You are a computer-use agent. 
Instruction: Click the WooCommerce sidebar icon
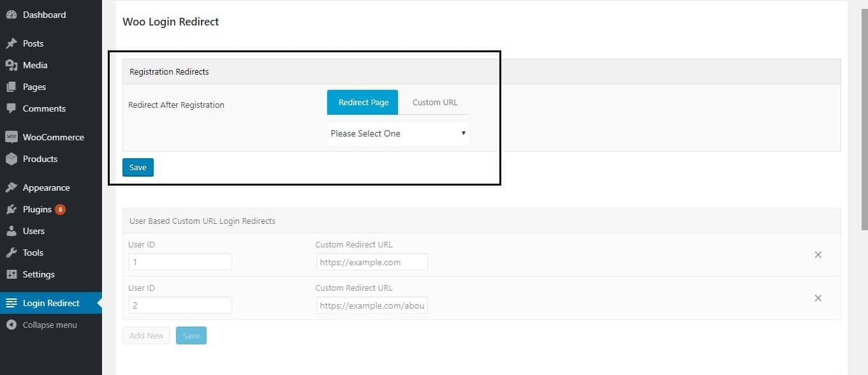pos(11,136)
